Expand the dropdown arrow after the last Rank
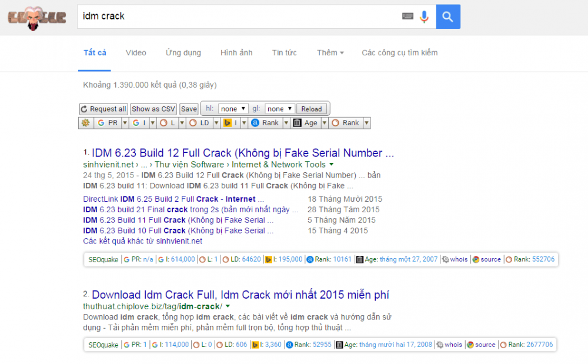Viewport: 588px width, 364px height. pyautogui.click(x=367, y=122)
